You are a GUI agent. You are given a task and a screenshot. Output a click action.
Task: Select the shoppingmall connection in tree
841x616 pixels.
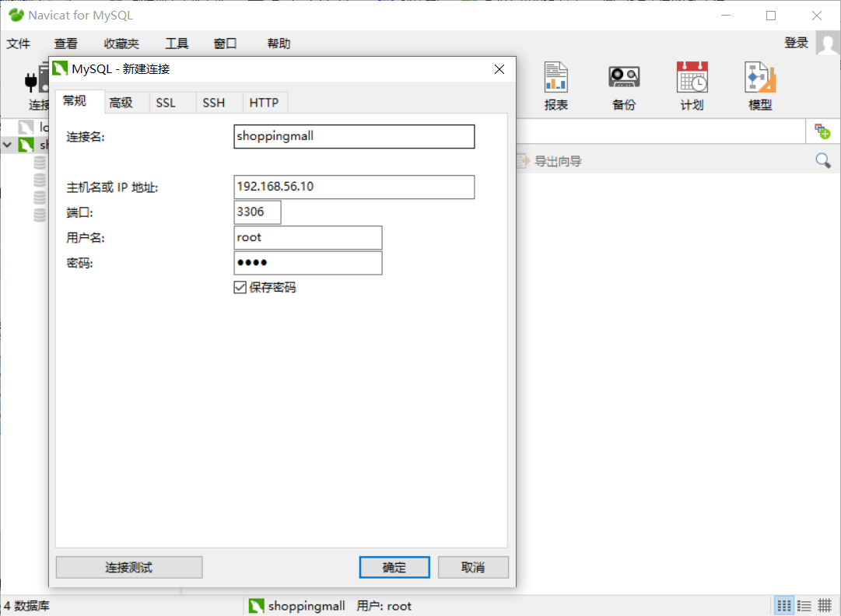[x=33, y=145]
